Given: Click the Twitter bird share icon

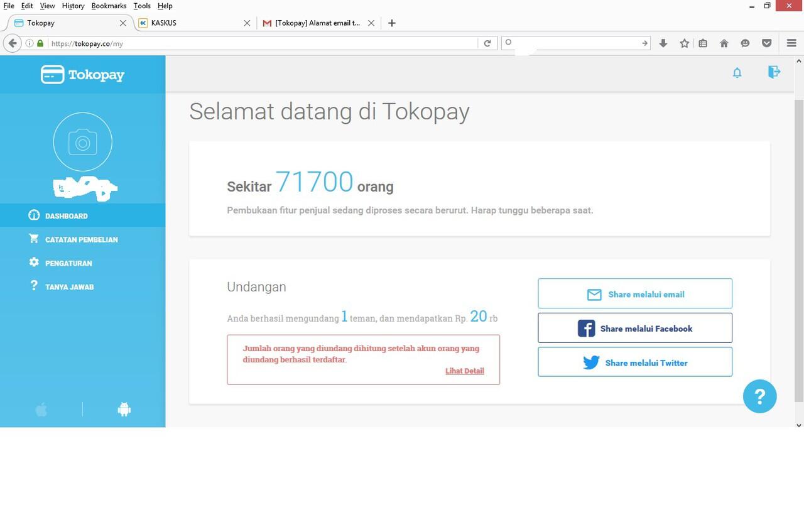Looking at the screenshot, I should (x=590, y=362).
